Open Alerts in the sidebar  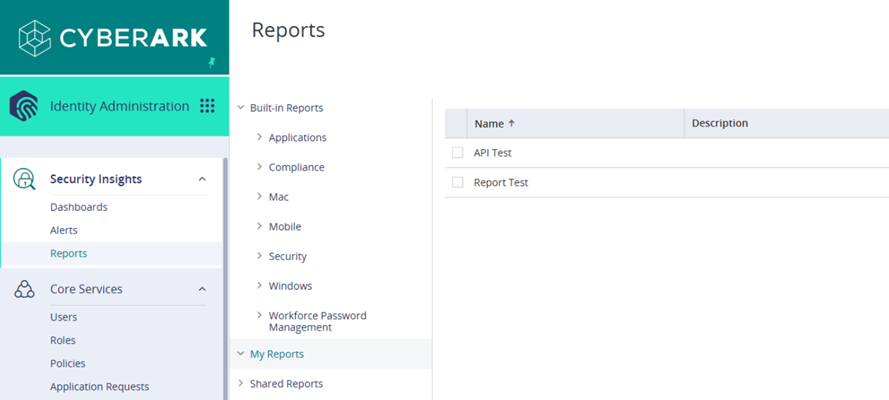(64, 231)
